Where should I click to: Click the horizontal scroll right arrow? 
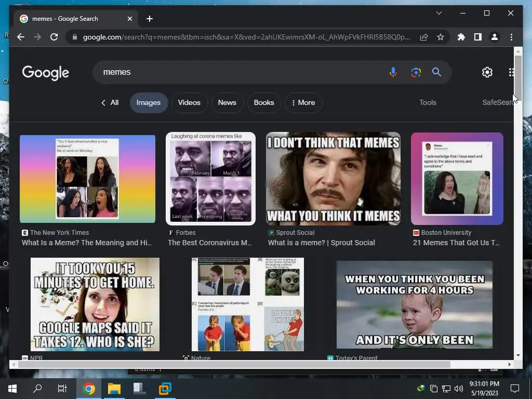click(509, 364)
